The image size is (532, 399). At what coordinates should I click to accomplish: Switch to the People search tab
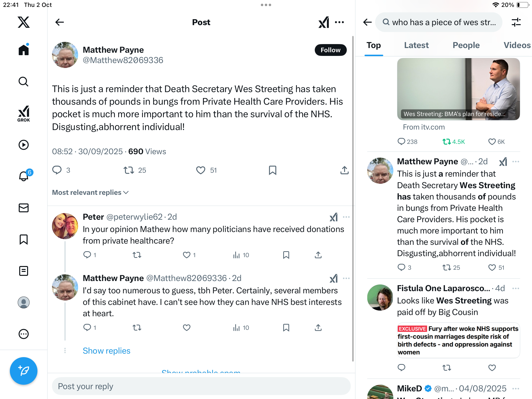point(466,45)
